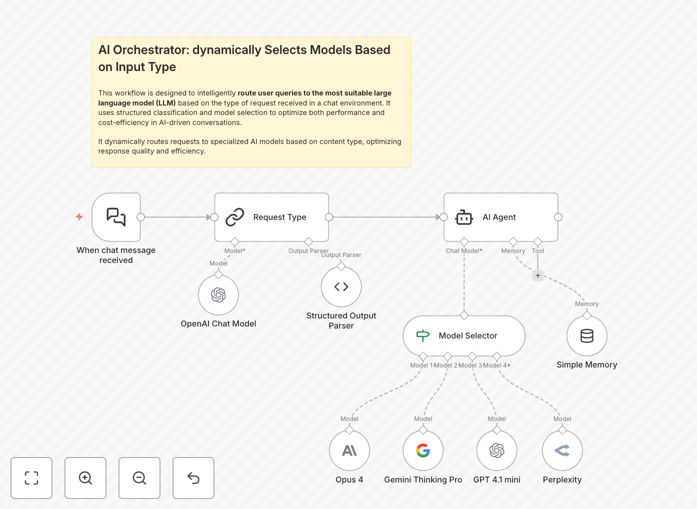This screenshot has height=509, width=697.
Task: Open the Simple Memory node
Action: pyautogui.click(x=587, y=336)
